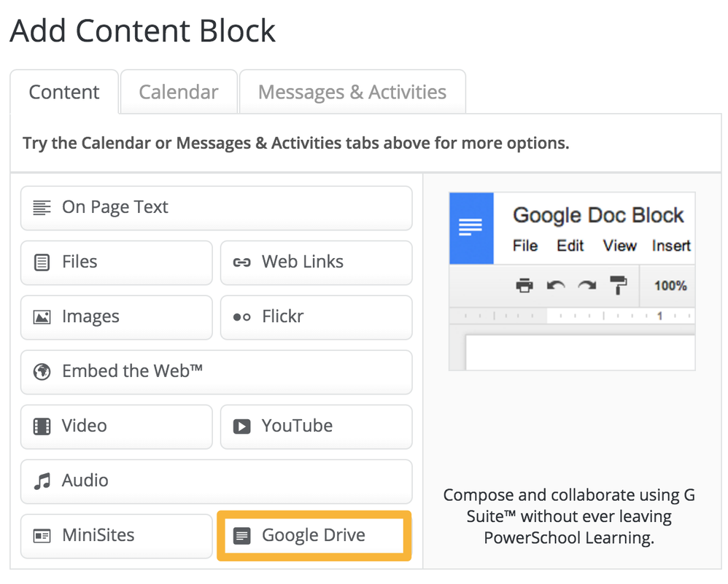Switch to the Content tab
Screen dimensions: 728x584
(64, 92)
